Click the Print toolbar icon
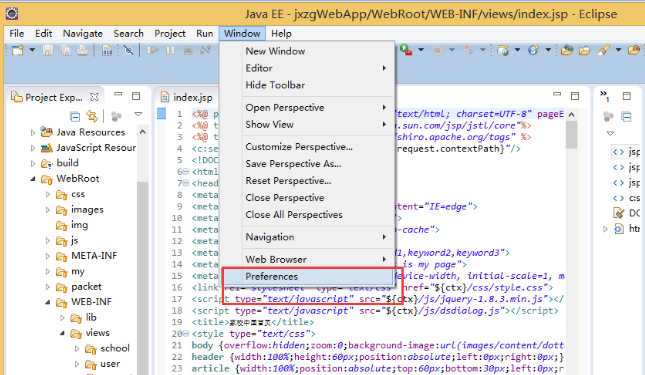Viewport: 645px width, 375px height. click(x=82, y=51)
